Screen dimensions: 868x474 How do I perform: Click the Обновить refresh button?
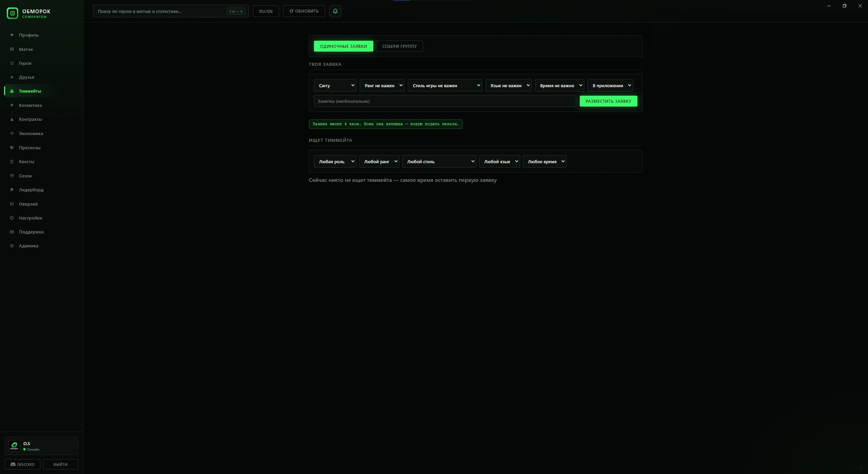(304, 11)
